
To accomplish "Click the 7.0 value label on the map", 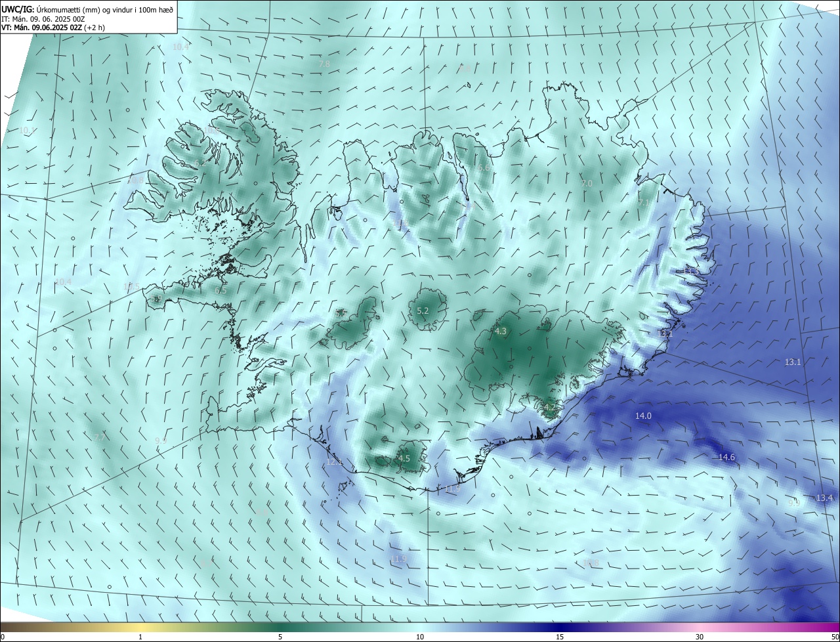I will click(587, 183).
